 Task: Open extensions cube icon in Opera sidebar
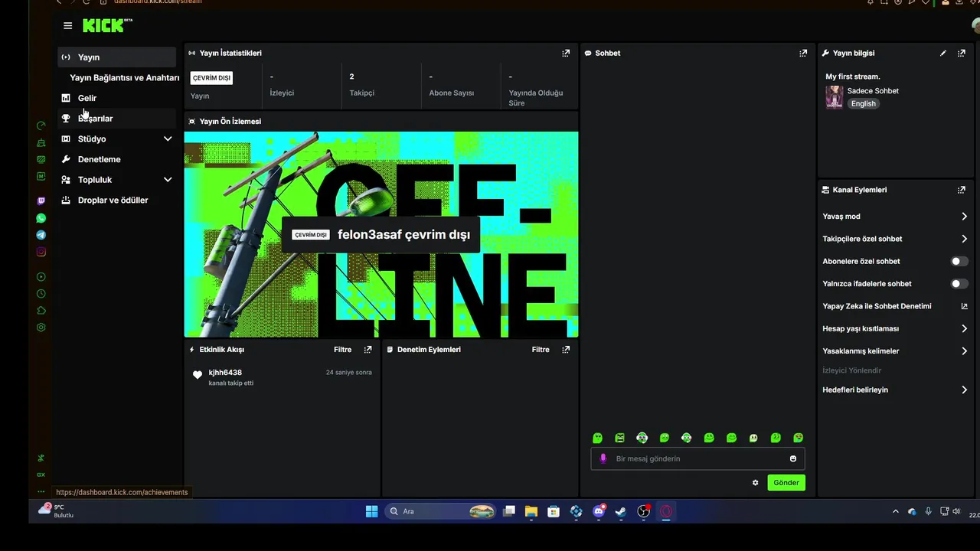(x=41, y=311)
